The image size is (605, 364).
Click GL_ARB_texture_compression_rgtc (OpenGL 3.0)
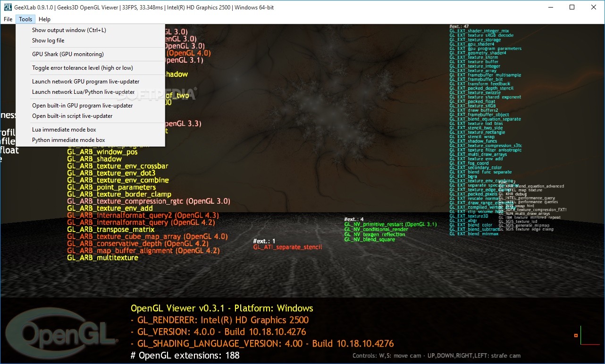click(x=149, y=201)
